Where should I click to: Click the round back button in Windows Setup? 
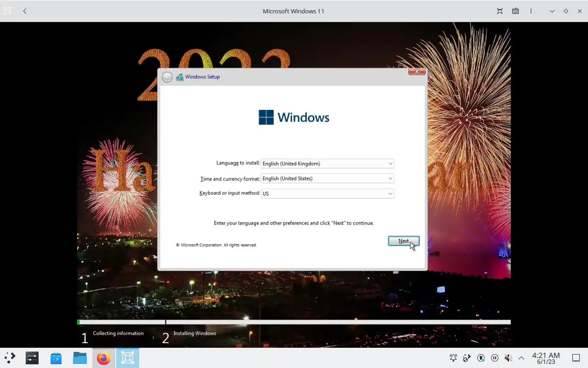point(167,77)
